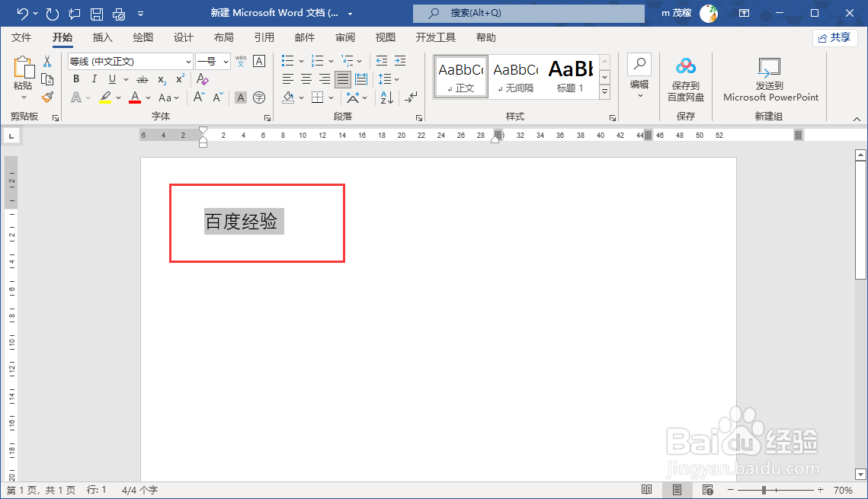This screenshot has width=868, height=499.
Task: Select the 无间隔 style
Action: click(515, 76)
